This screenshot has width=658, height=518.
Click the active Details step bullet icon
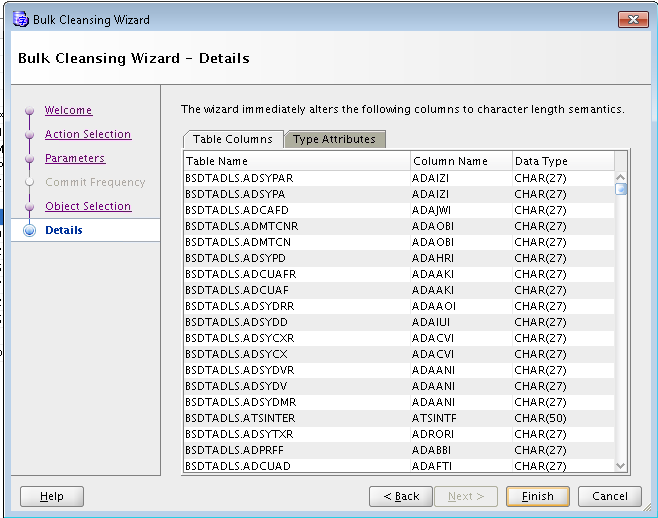[x=28, y=231]
